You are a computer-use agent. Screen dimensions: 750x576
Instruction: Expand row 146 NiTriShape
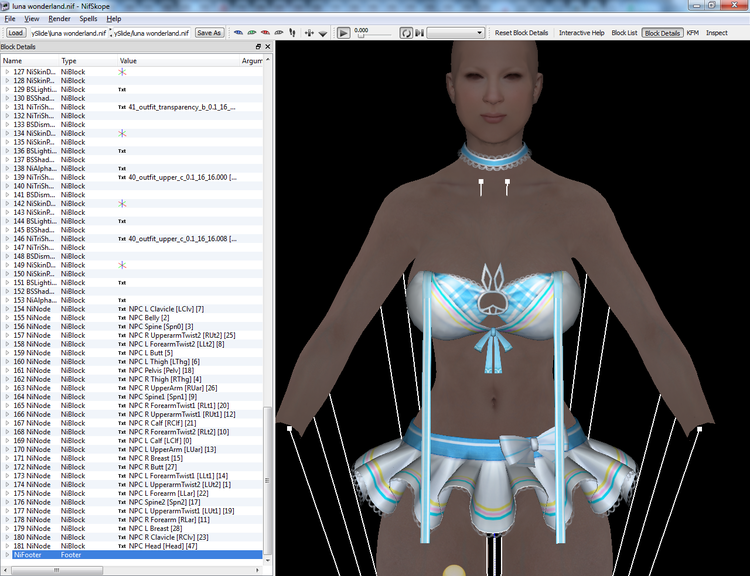pyautogui.click(x=7, y=239)
